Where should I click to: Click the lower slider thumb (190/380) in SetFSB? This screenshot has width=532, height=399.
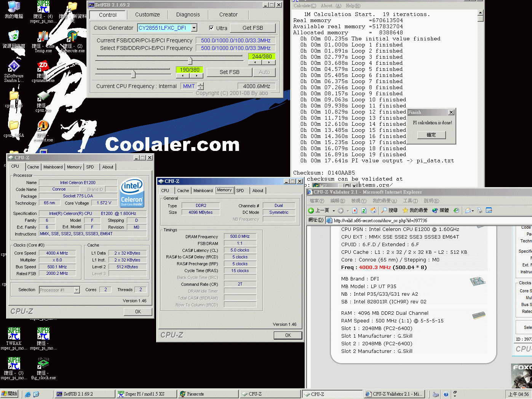point(133,74)
